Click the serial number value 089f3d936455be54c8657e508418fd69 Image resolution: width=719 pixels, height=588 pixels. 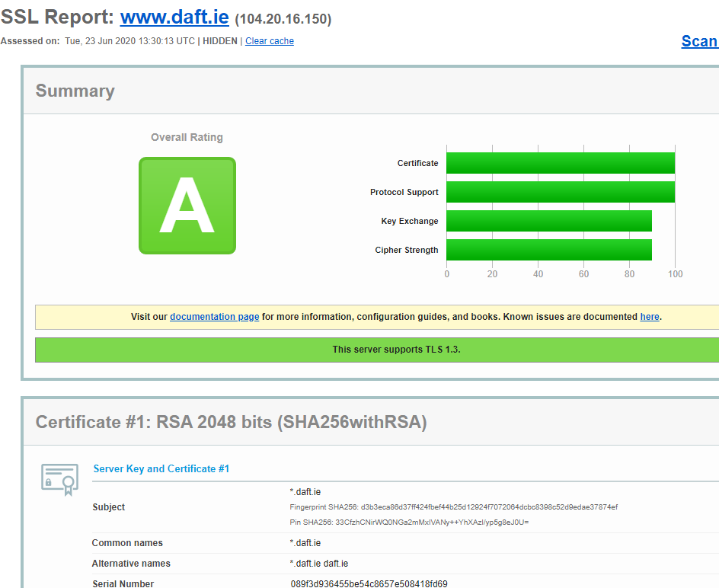[x=369, y=583]
